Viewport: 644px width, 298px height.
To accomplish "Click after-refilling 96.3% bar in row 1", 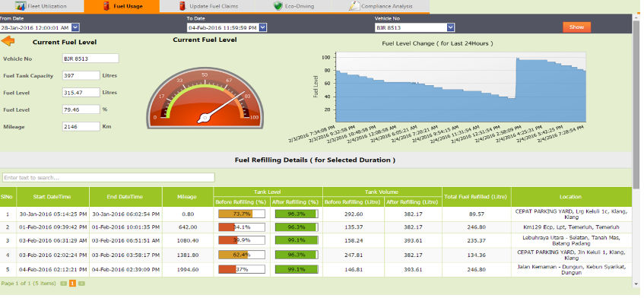I will click(x=296, y=214).
